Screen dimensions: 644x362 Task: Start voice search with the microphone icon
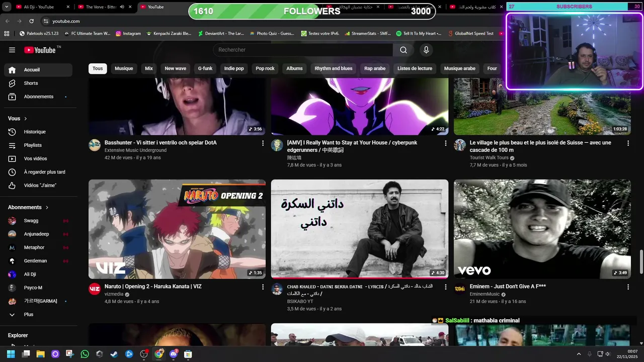426,50
